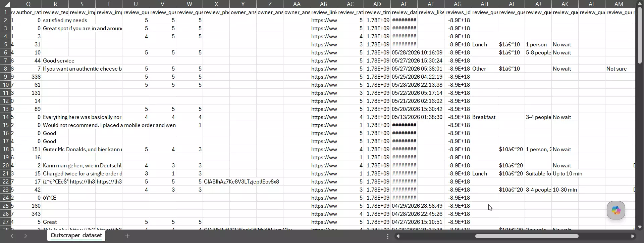Viewport: 644px width, 243px height.
Task: Go to previous sheet arrow
Action: (12, 236)
